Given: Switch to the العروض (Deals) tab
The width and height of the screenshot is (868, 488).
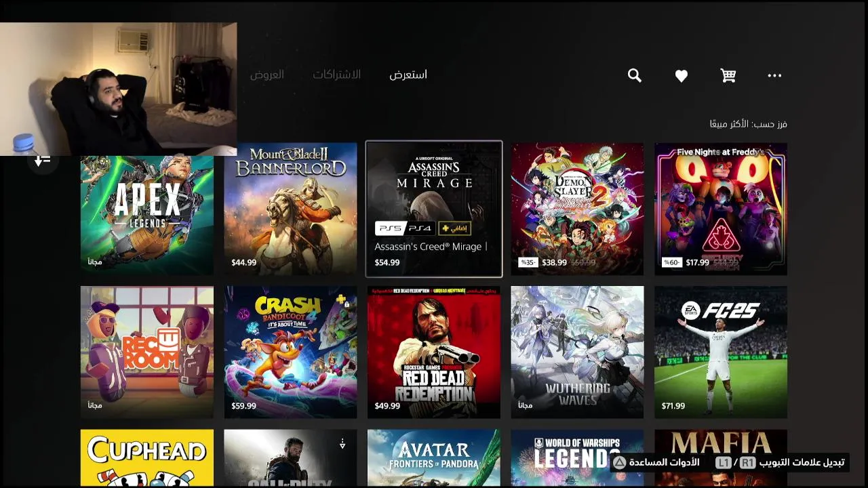Looking at the screenshot, I should (267, 75).
